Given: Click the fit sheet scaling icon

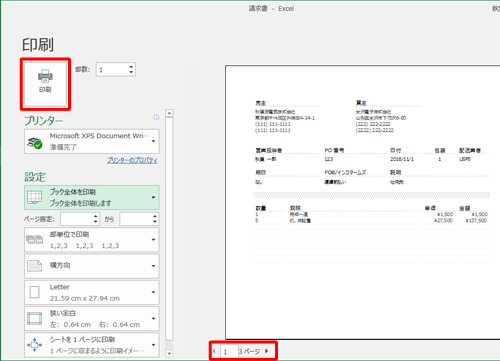Looking at the screenshot, I should [x=35, y=345].
